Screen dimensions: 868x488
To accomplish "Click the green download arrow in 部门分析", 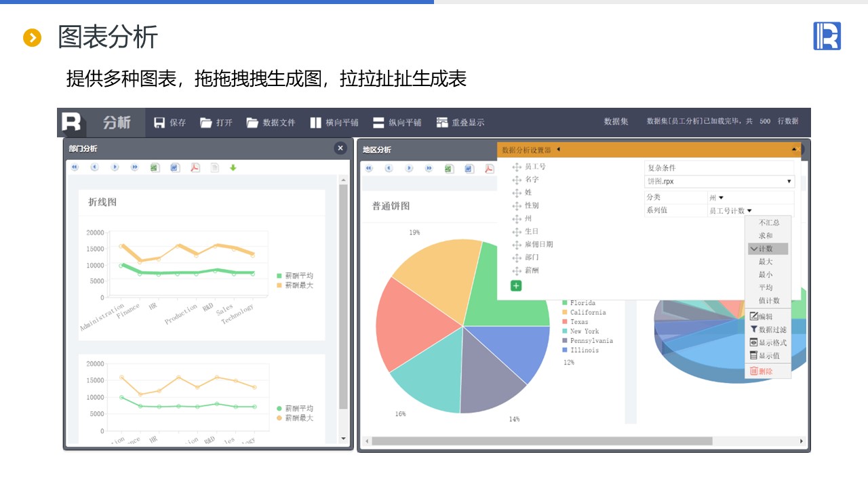I will pos(233,167).
